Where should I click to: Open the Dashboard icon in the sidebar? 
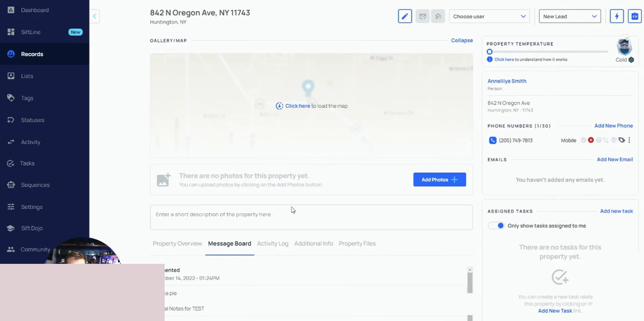[x=11, y=10]
